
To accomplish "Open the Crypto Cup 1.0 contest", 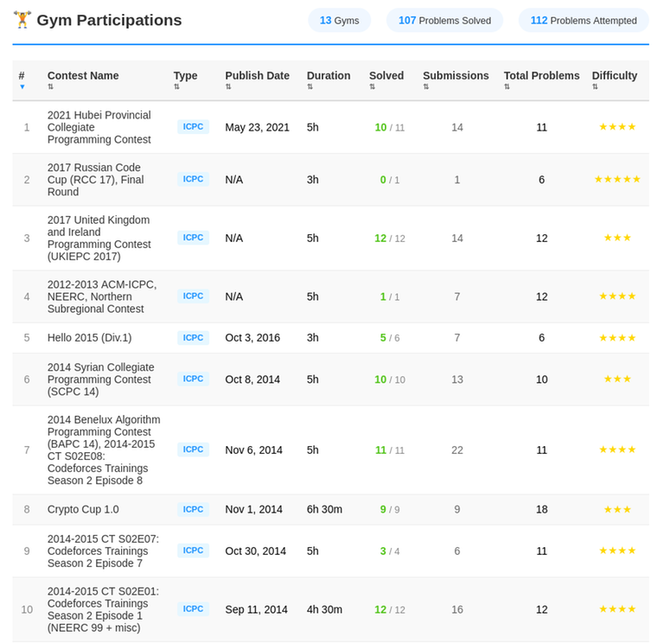I will tap(83, 509).
